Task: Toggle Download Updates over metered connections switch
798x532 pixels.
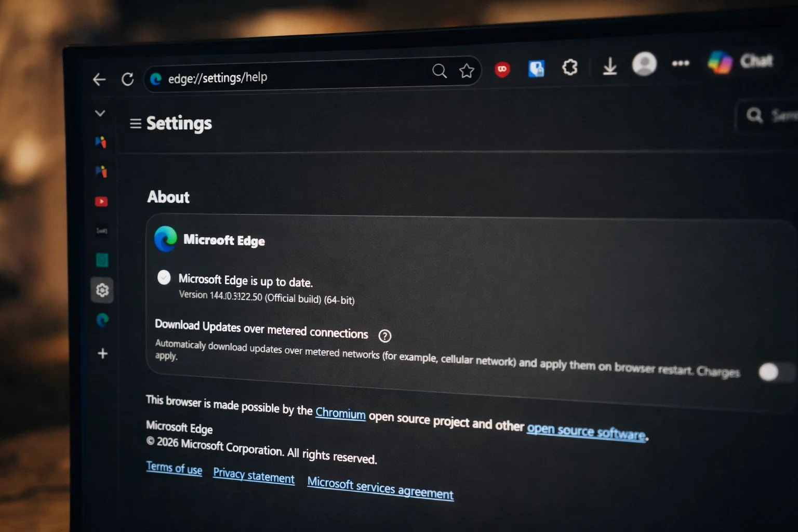Action: coord(772,372)
